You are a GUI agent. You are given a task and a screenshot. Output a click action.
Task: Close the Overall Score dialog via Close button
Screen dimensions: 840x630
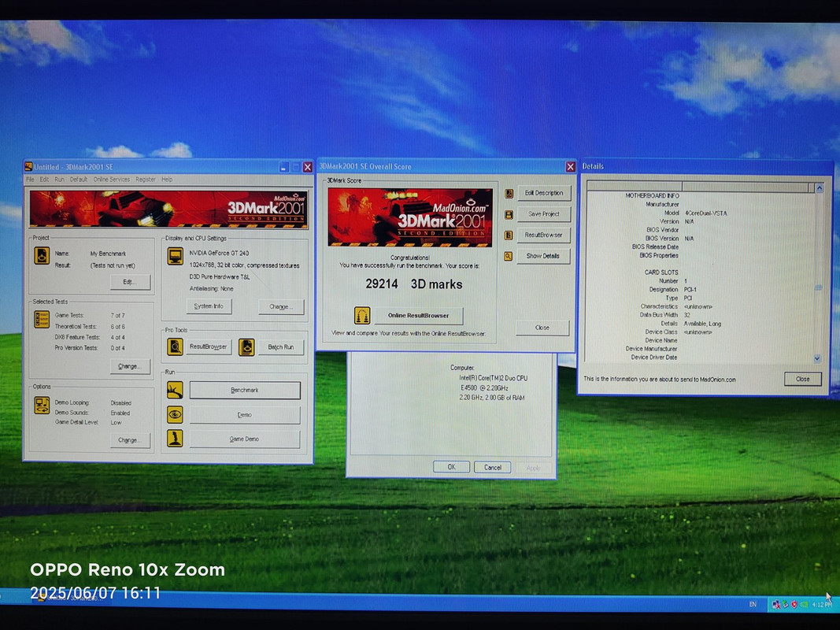542,328
